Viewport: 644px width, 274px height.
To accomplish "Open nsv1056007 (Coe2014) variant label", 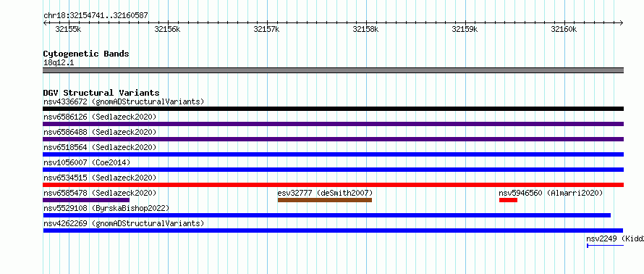I will tap(87, 162).
